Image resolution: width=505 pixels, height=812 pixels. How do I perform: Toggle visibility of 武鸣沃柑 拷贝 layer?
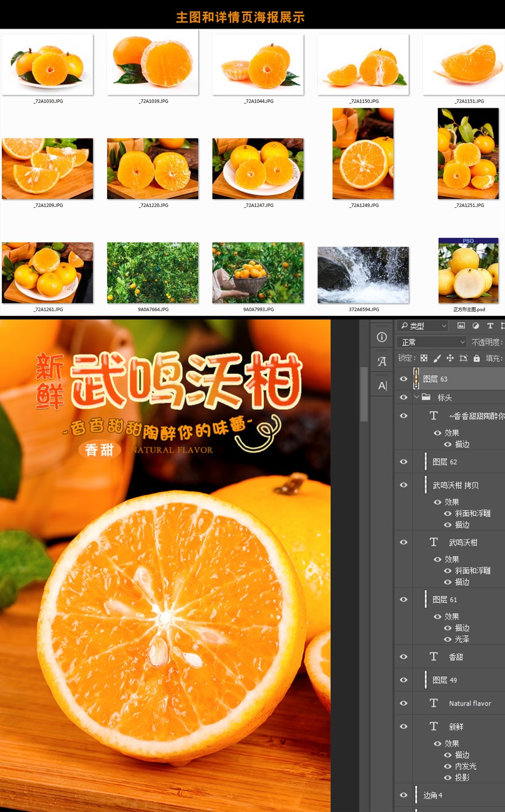click(403, 485)
